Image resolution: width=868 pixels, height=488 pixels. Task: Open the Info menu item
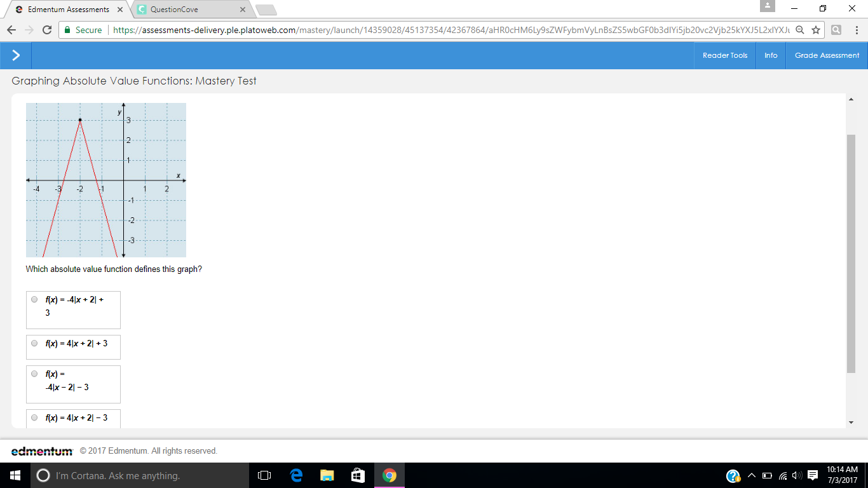pyautogui.click(x=771, y=55)
